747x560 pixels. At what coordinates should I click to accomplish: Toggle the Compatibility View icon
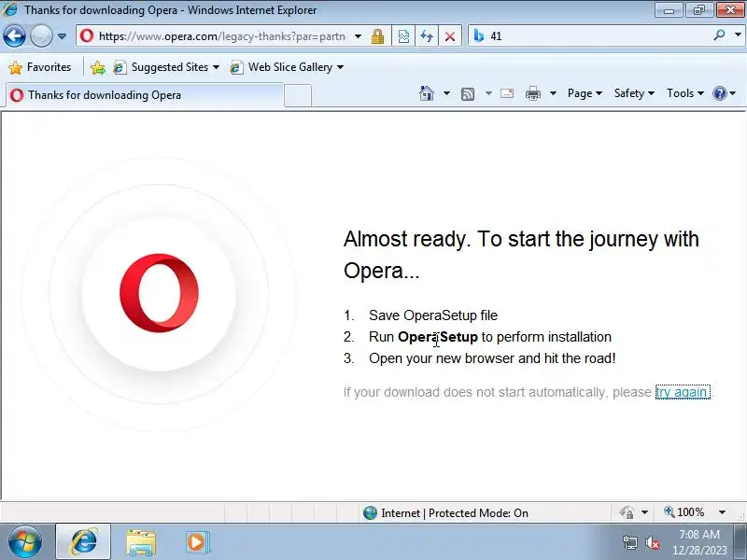click(403, 36)
